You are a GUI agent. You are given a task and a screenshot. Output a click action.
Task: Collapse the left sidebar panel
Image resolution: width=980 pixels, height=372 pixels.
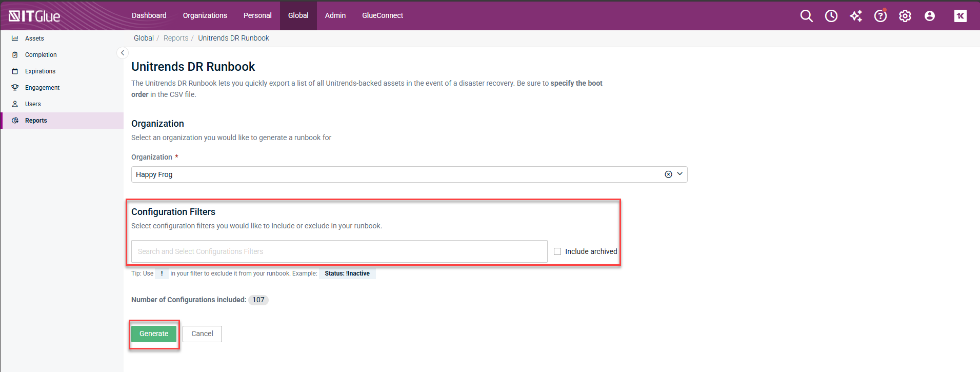123,53
